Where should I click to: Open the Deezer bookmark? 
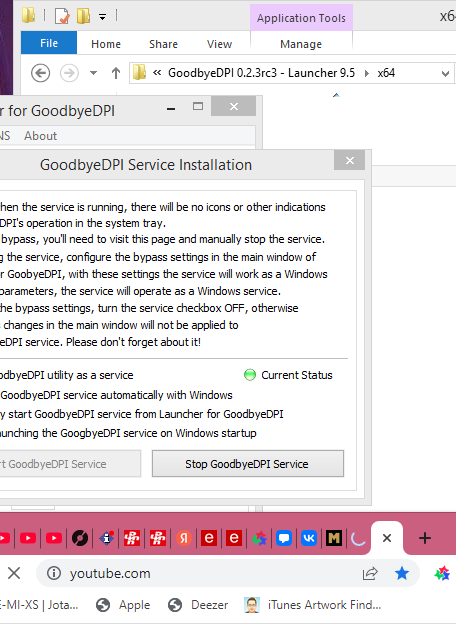[x=198, y=605]
